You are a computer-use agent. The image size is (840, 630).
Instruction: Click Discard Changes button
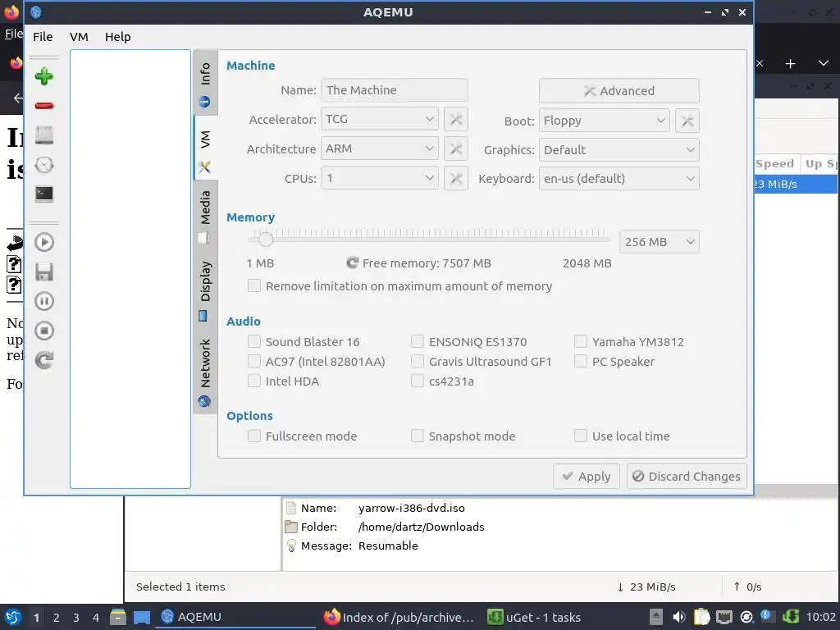687,477
